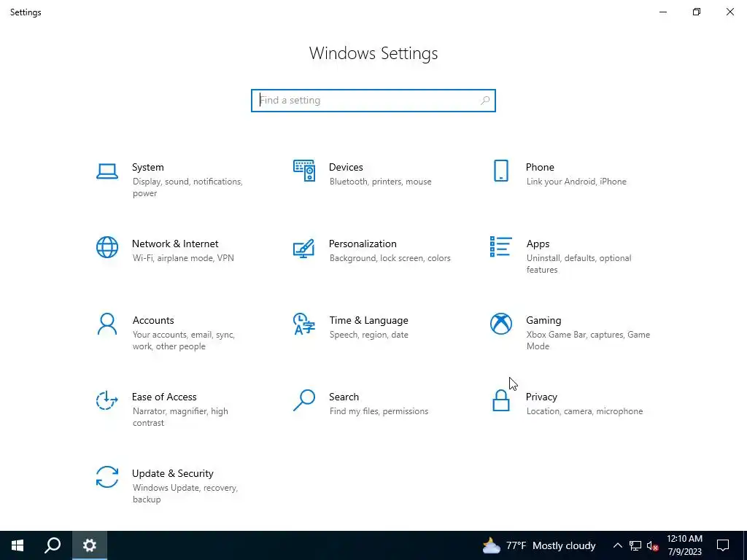Open the Devices settings title

click(346, 167)
